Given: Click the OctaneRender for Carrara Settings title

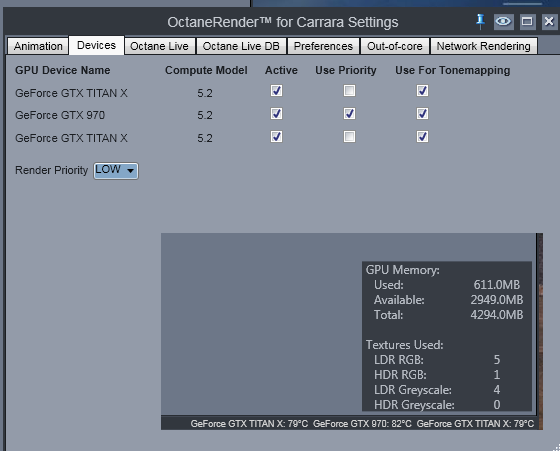Looking at the screenshot, I should pos(282,22).
